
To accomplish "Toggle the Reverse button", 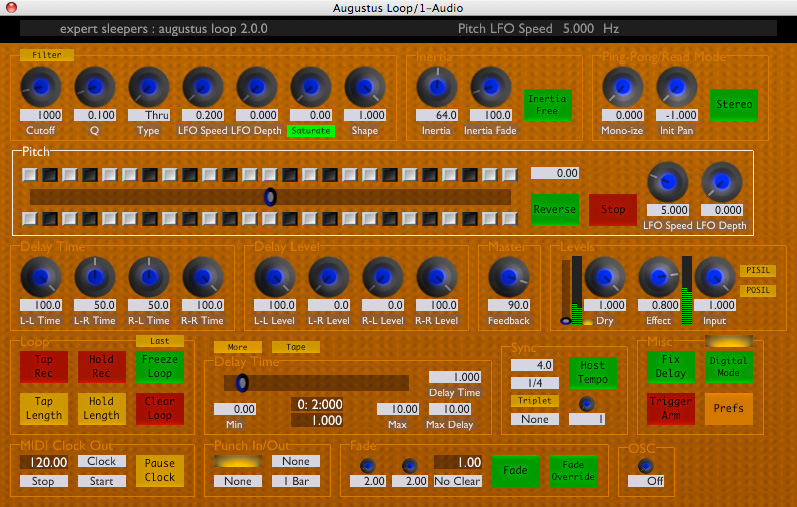I will point(555,209).
